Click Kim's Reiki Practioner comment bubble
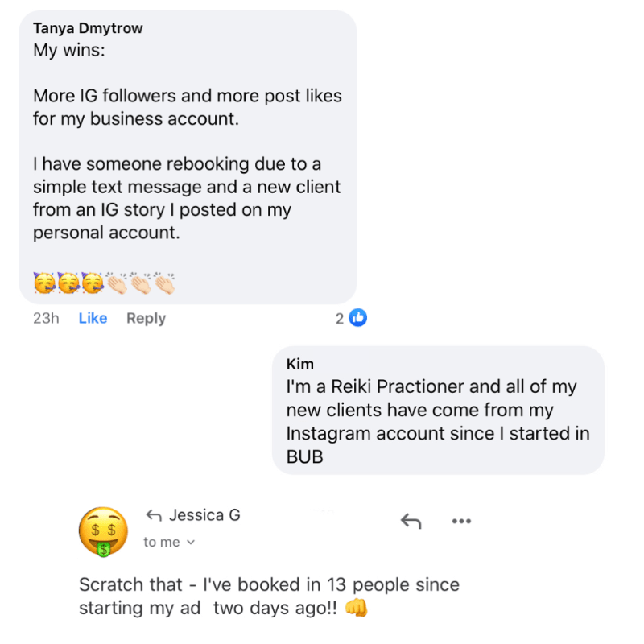This screenshot has width=644, height=644. pos(438,411)
